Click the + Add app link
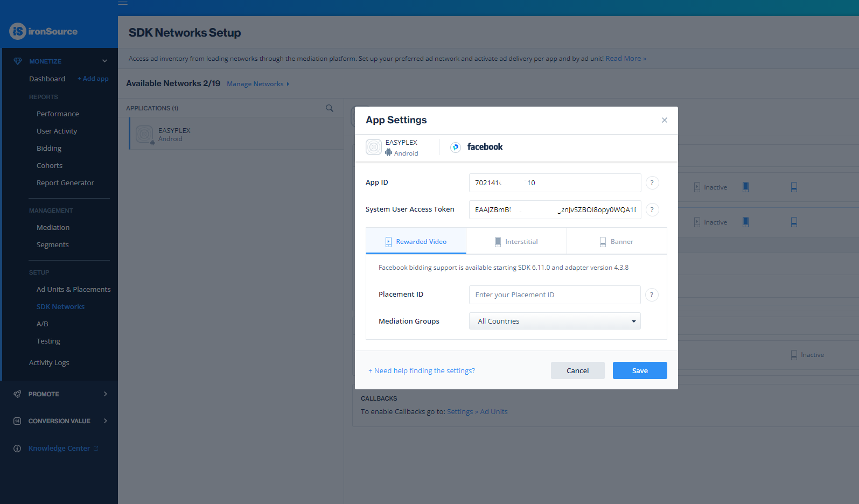The height and width of the screenshot is (504, 859). 93,79
